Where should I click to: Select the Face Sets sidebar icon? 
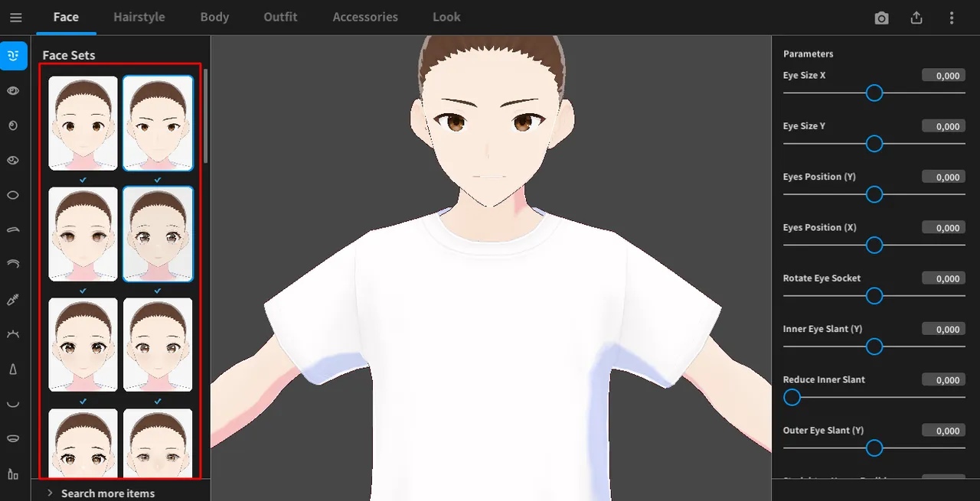pos(14,56)
